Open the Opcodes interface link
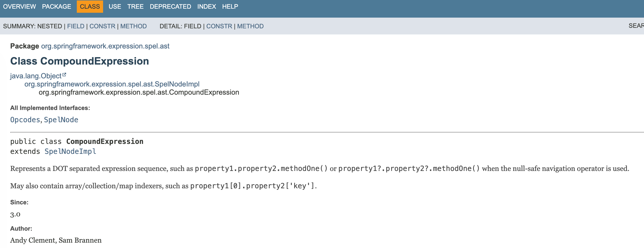Viewport: 644px width, 248px height. tap(25, 120)
